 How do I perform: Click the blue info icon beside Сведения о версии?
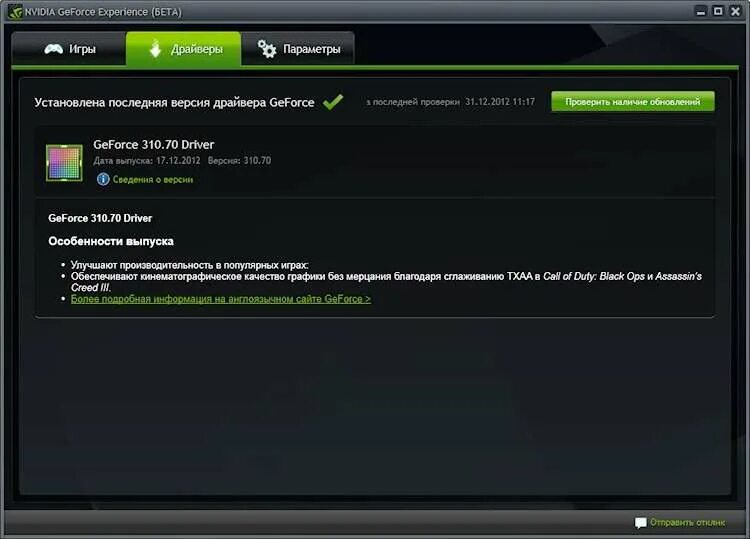[103, 179]
